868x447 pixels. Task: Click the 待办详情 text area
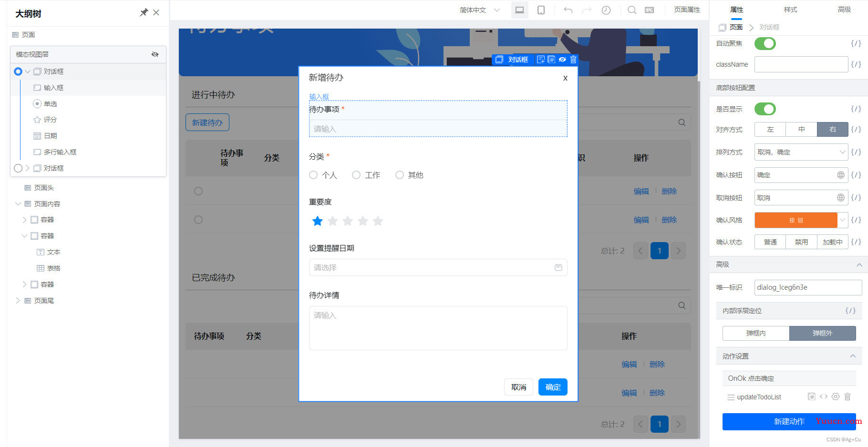click(x=438, y=328)
